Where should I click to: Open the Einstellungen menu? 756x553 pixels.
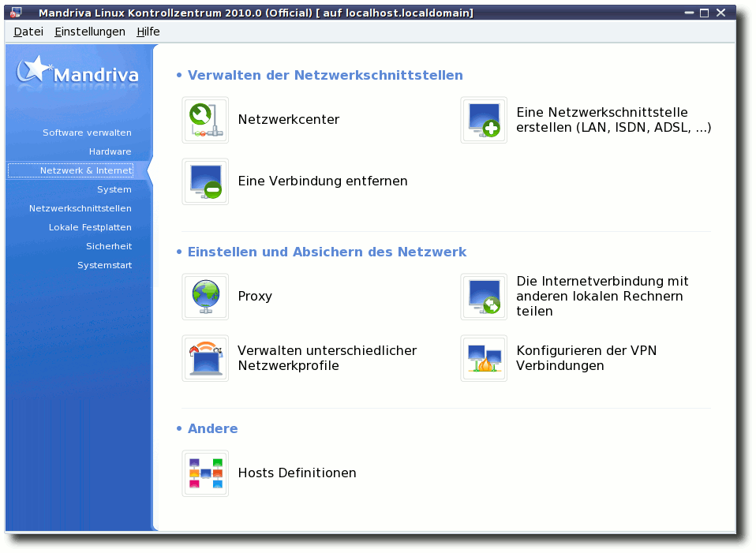(x=90, y=32)
